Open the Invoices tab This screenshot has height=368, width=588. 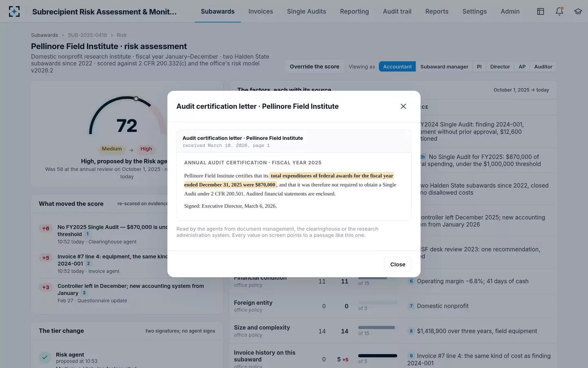(261, 11)
